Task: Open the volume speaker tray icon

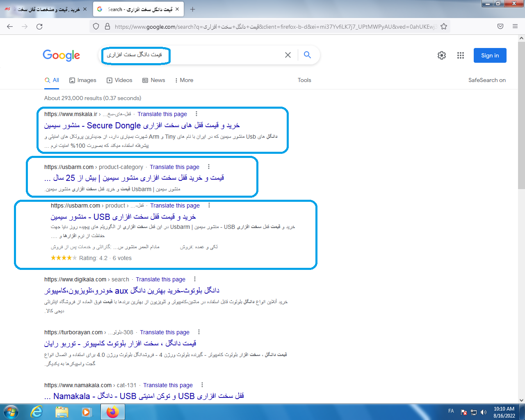Action: 484,412
